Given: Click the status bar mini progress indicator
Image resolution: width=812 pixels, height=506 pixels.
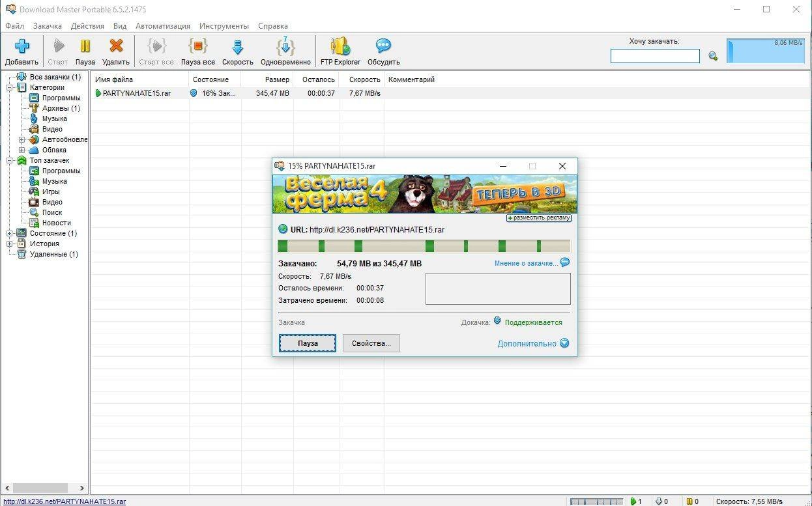Looking at the screenshot, I should coord(596,501).
